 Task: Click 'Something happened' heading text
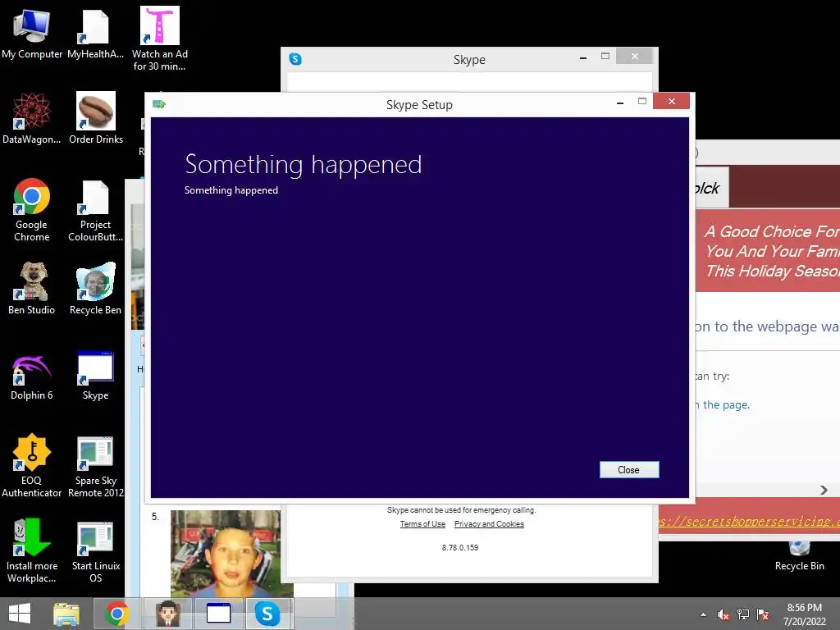coord(304,164)
